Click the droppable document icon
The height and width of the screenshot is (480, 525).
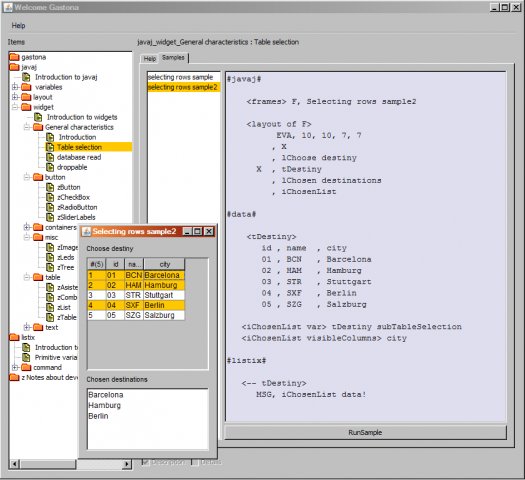50,167
